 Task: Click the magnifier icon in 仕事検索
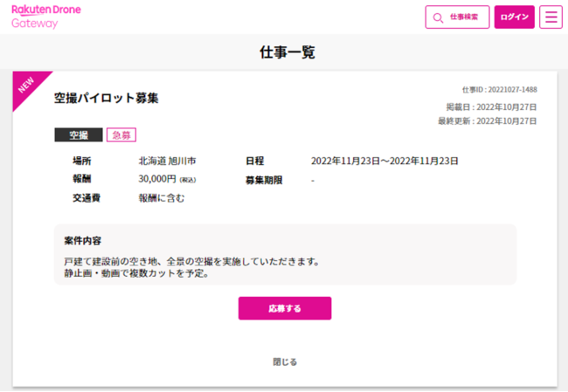[x=438, y=17]
